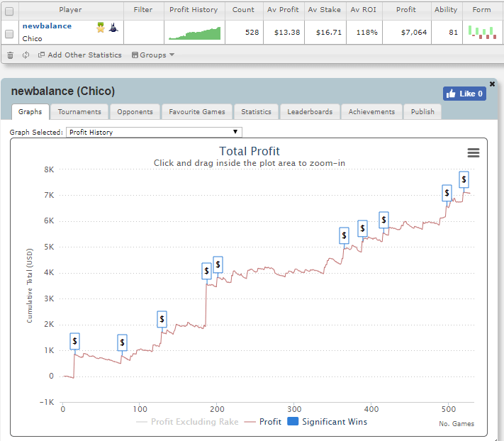Click the gold star badge next to newbalance
This screenshot has width=504, height=441.
pos(101,28)
